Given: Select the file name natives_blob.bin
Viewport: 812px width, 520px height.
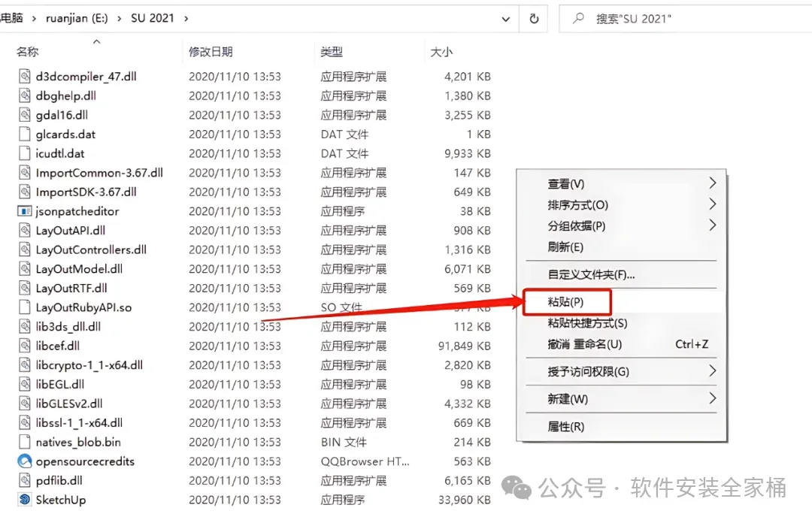Looking at the screenshot, I should pos(78,442).
